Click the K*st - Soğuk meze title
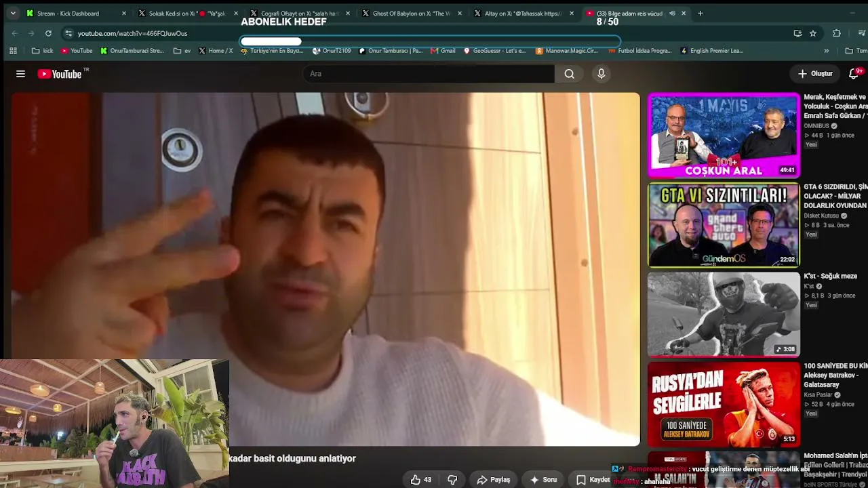 (831, 276)
